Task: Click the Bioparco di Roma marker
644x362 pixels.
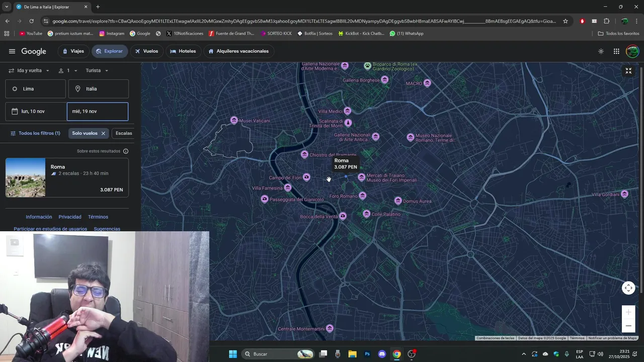Action: tap(368, 65)
